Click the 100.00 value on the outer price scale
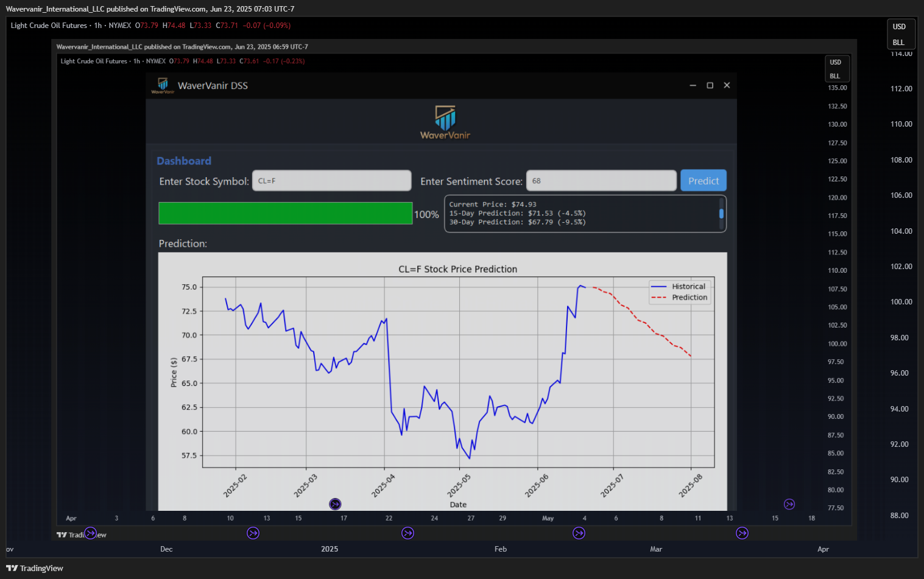The image size is (924, 579). [901, 302]
